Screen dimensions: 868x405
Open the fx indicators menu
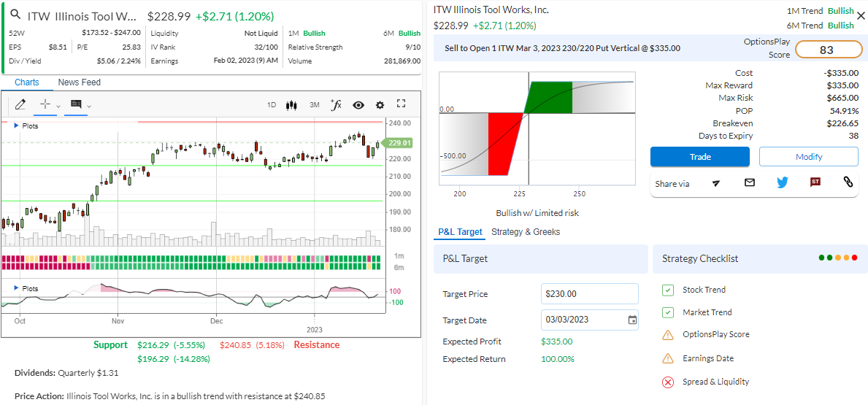[x=336, y=104]
